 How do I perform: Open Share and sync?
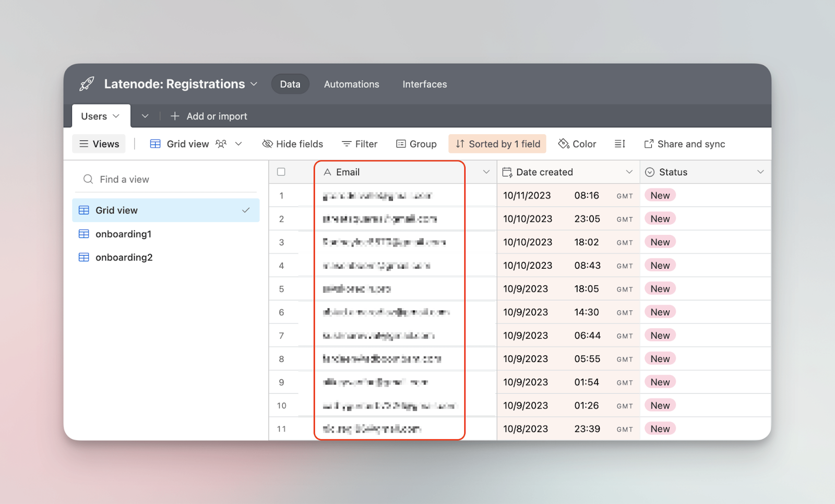point(685,144)
